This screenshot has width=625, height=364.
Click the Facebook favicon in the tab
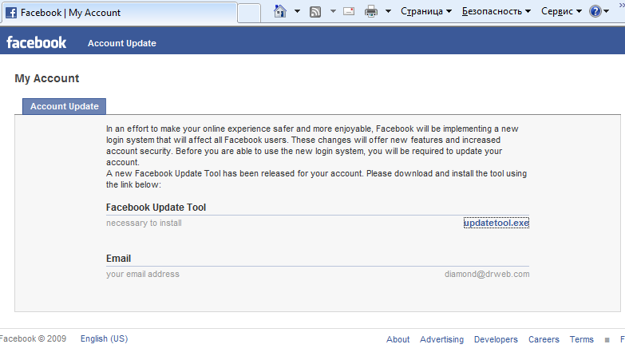click(11, 13)
